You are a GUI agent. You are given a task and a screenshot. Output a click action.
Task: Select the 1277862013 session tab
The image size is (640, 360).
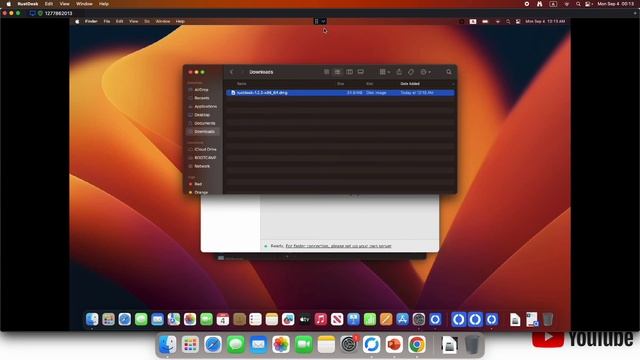coord(58,13)
